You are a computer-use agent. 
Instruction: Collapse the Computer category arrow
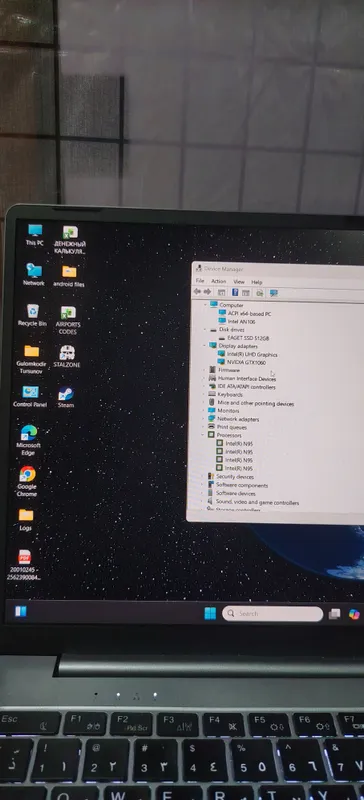pos(205,305)
